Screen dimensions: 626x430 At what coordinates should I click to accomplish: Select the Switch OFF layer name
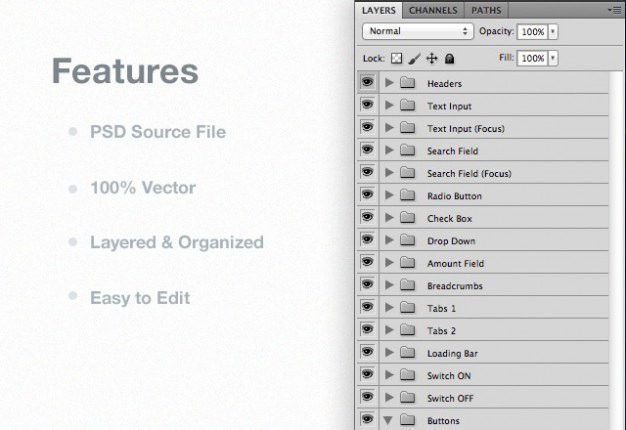(450, 398)
